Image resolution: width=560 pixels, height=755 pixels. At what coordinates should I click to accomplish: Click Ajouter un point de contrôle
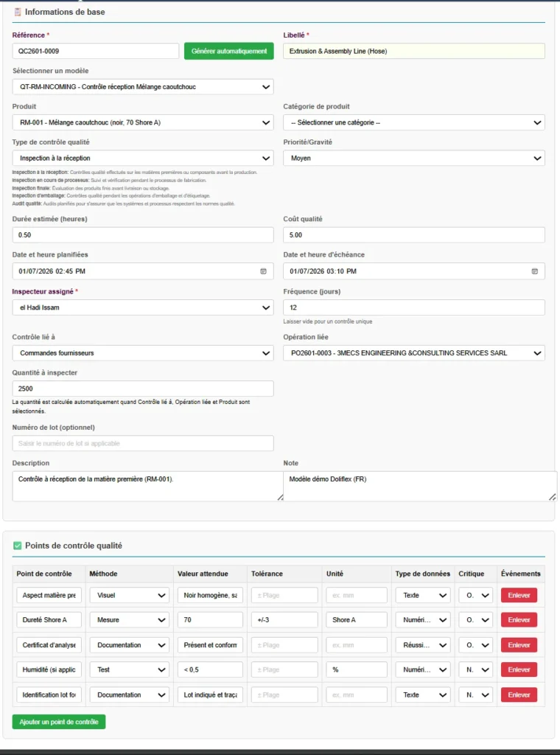(x=58, y=722)
